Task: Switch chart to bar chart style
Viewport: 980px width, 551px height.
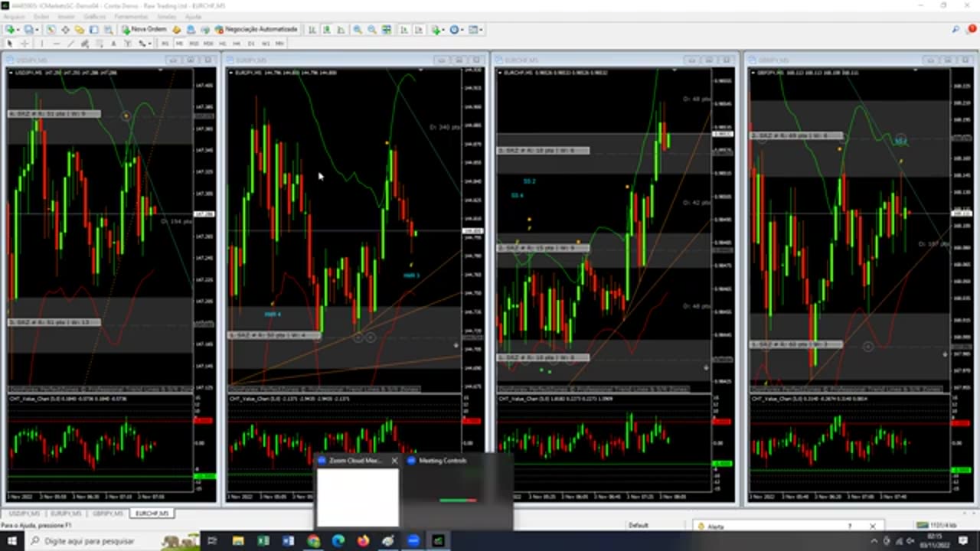Action: pyautogui.click(x=312, y=30)
